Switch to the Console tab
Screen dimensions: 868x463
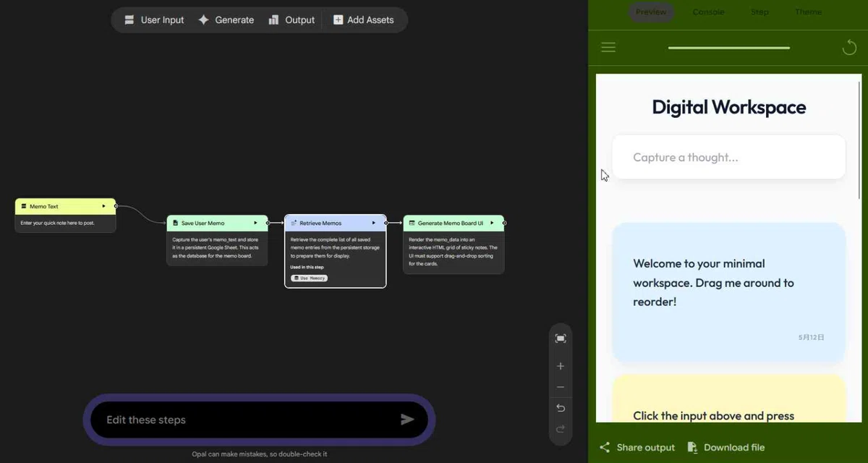(x=708, y=12)
